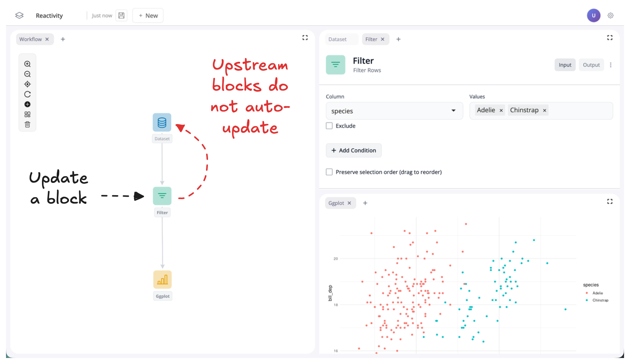Click the save workflow floppy icon
Screen dimensions: 630x364
point(121,16)
